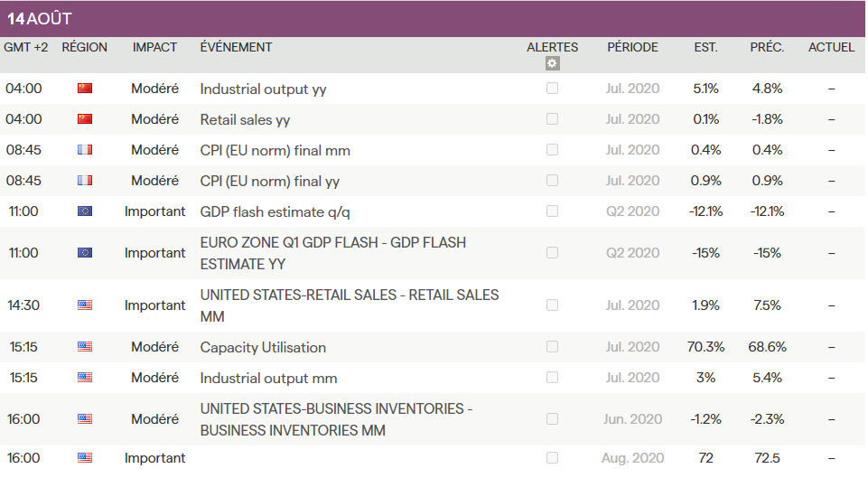Click France flag beside CPI final mm
Screen dimensions: 868x478
point(85,150)
